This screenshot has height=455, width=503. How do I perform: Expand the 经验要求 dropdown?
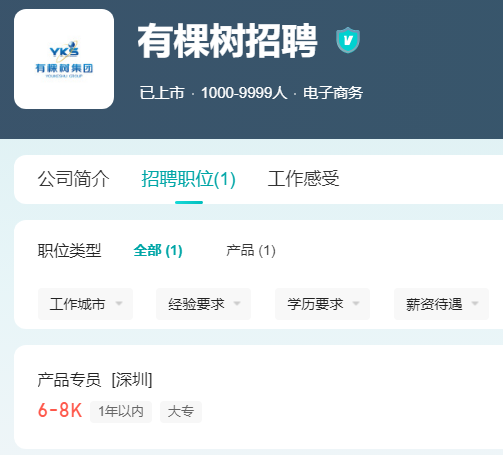pyautogui.click(x=203, y=304)
